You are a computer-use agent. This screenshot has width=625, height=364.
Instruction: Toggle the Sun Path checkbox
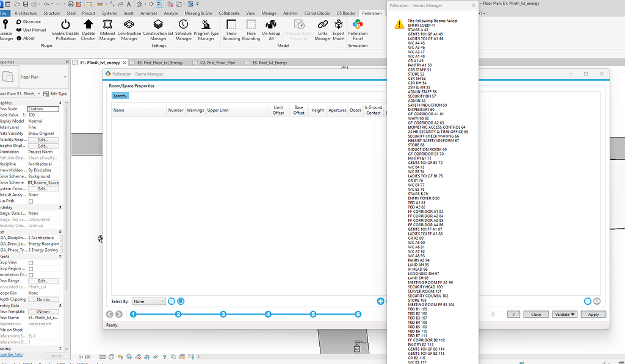click(x=31, y=202)
